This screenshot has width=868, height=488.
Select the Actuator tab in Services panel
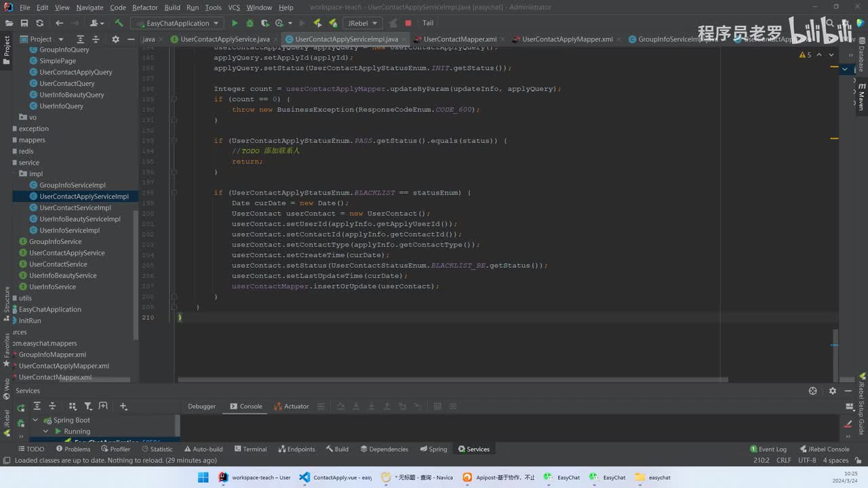coord(292,407)
